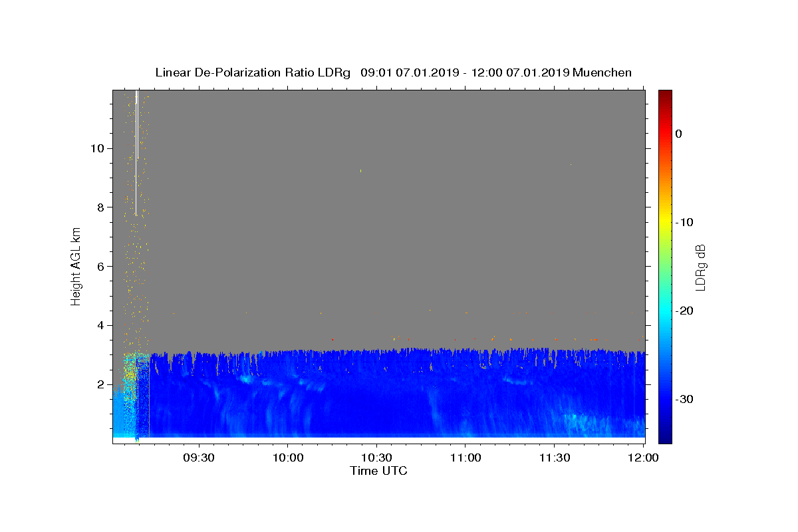The height and width of the screenshot is (532, 798).
Task: Click the height tick label 4
Action: pos(100,325)
